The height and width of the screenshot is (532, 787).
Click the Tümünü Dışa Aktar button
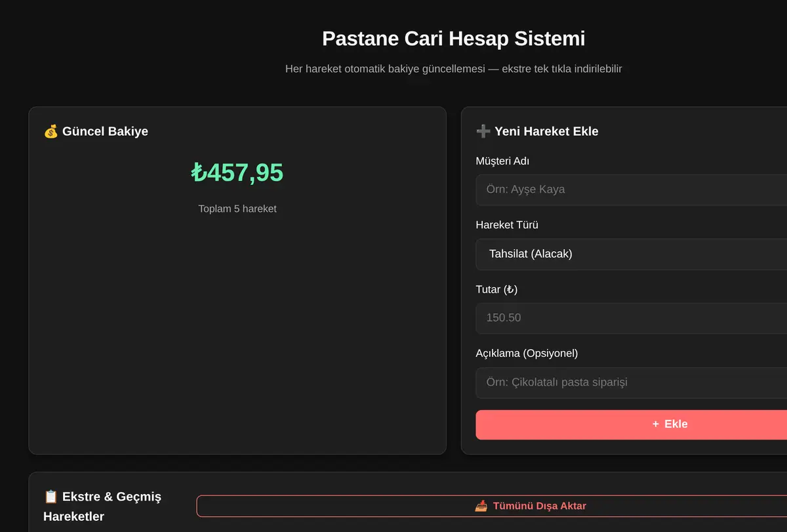pos(492,506)
